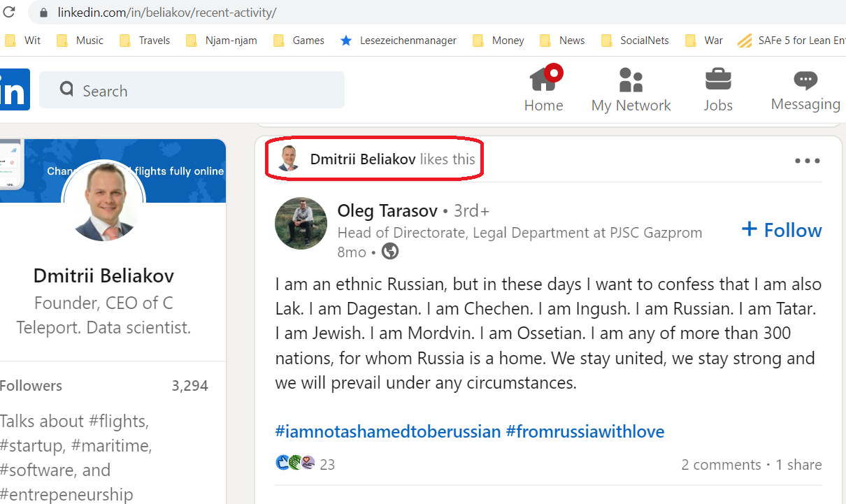Open the War bookmarks folder
This screenshot has width=846, height=504.
(x=704, y=41)
